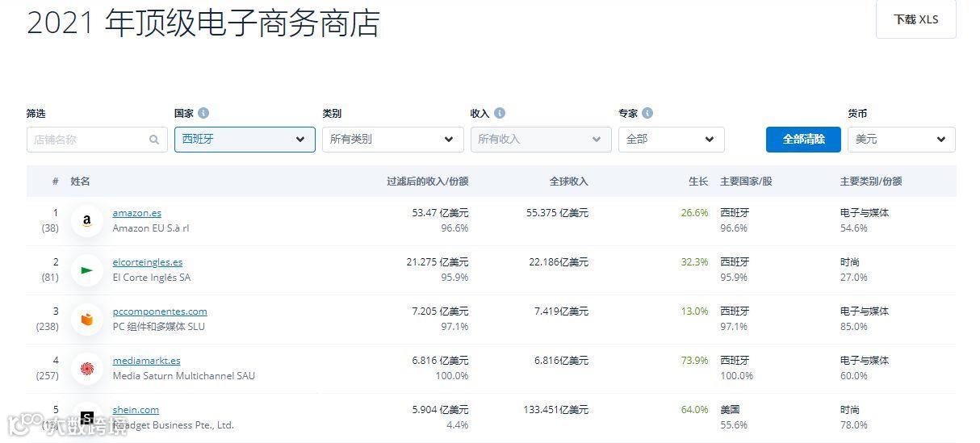Click the 2021 年顶级电子商务商店 page title
The height and width of the screenshot is (443, 980).
[x=203, y=23]
